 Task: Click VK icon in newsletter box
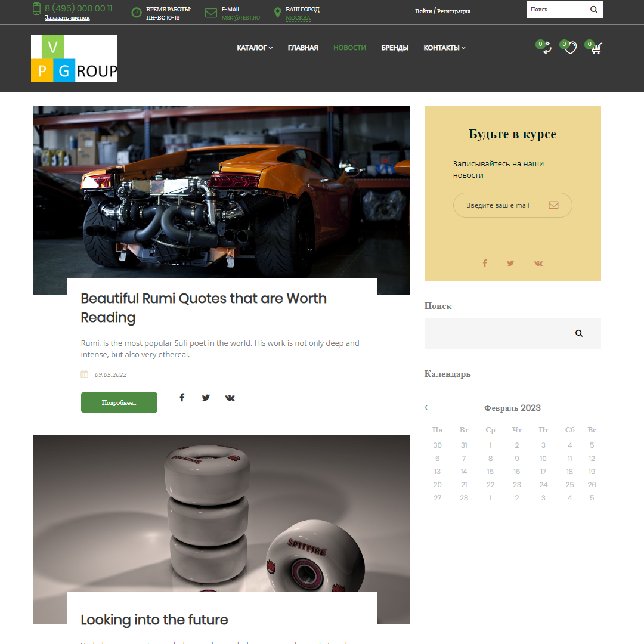pos(538,263)
